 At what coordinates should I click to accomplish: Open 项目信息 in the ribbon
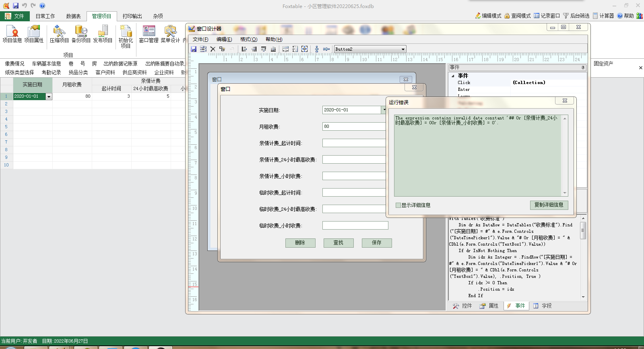[x=12, y=34]
